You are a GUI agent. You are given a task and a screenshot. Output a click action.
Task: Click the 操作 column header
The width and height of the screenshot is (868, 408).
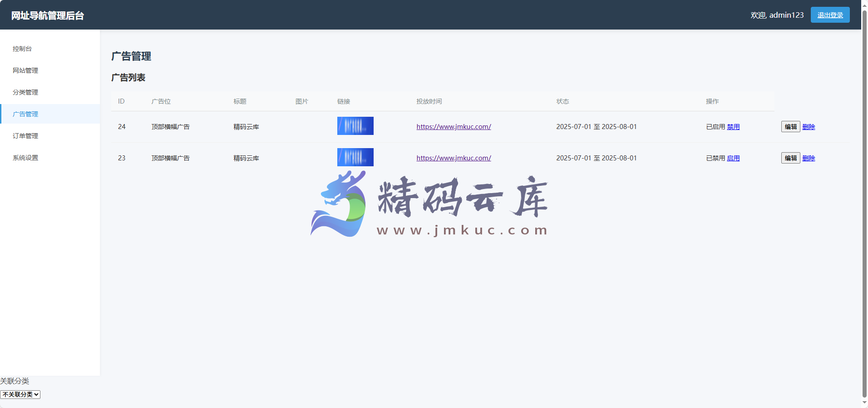(x=712, y=101)
